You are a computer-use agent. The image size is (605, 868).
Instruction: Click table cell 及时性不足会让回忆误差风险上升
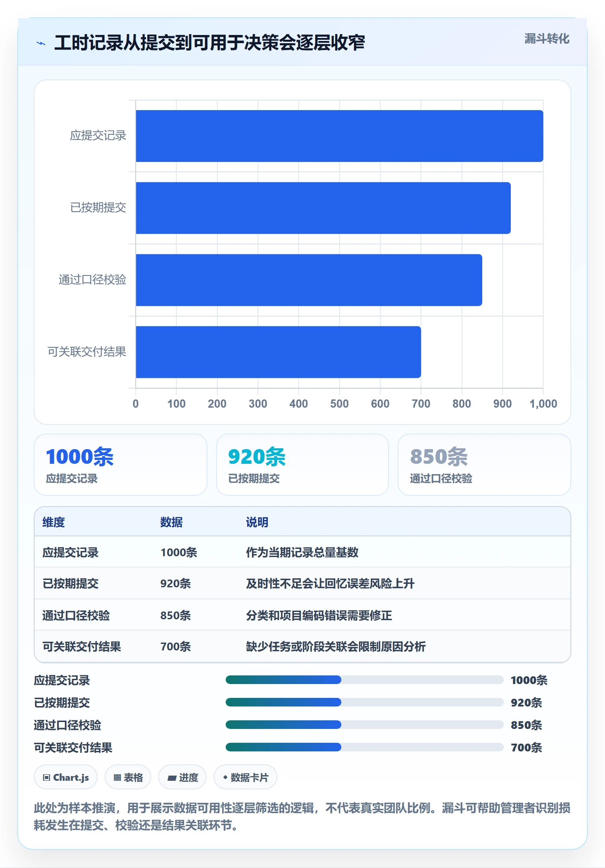click(330, 583)
